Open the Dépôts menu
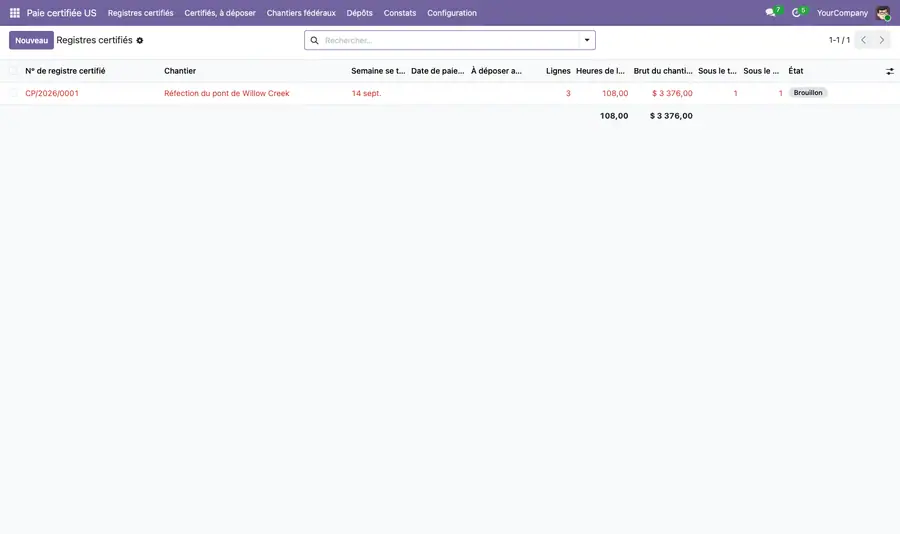900x534 pixels. (x=359, y=13)
